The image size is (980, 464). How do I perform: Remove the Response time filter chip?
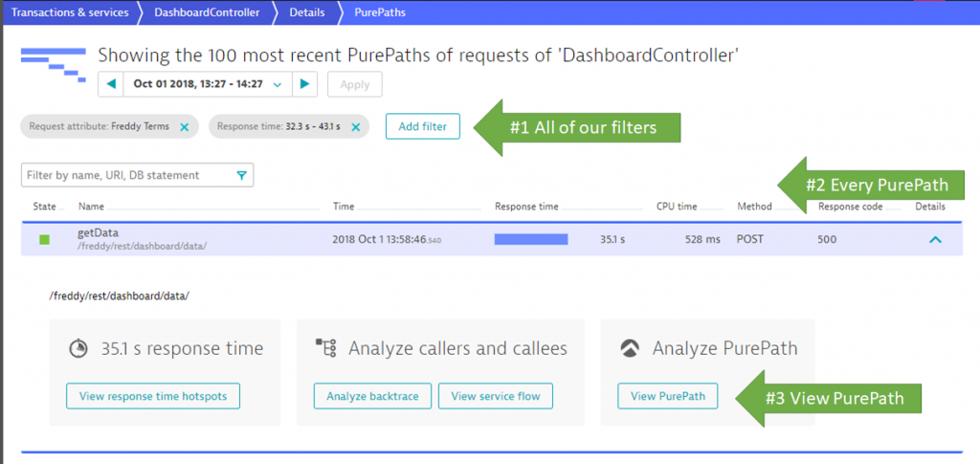[355, 127]
